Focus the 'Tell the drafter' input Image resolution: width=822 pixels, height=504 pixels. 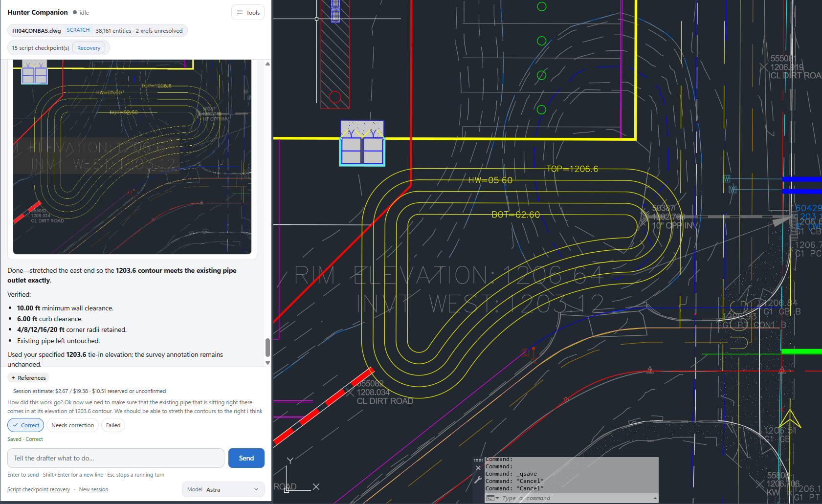(x=116, y=458)
